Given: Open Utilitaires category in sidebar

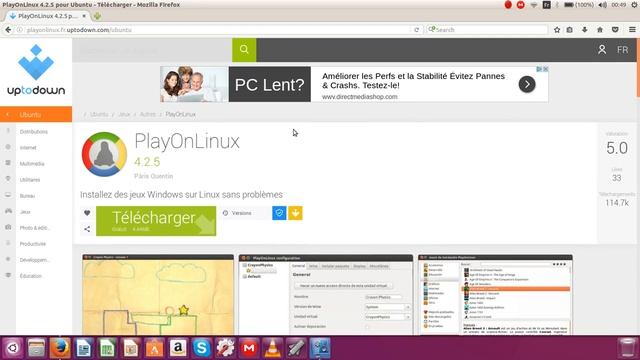Looking at the screenshot, I should (30, 180).
